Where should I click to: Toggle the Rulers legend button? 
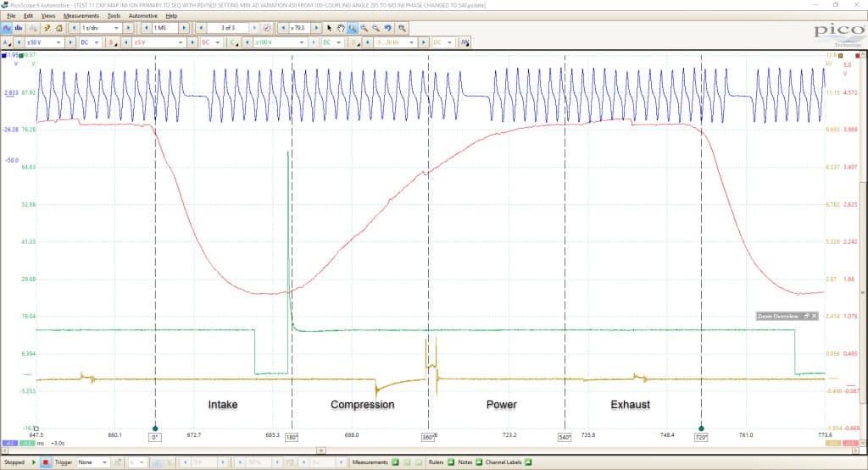pyautogui.click(x=451, y=462)
